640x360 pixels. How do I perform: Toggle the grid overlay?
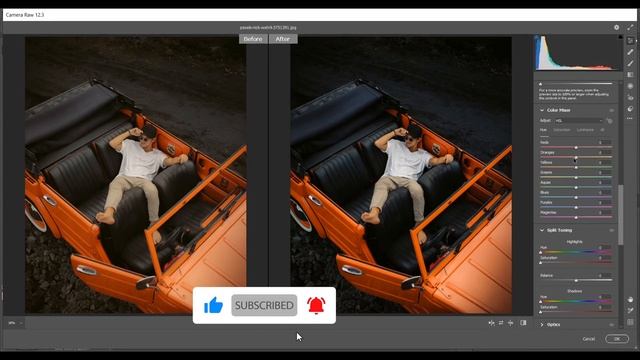tap(630, 322)
